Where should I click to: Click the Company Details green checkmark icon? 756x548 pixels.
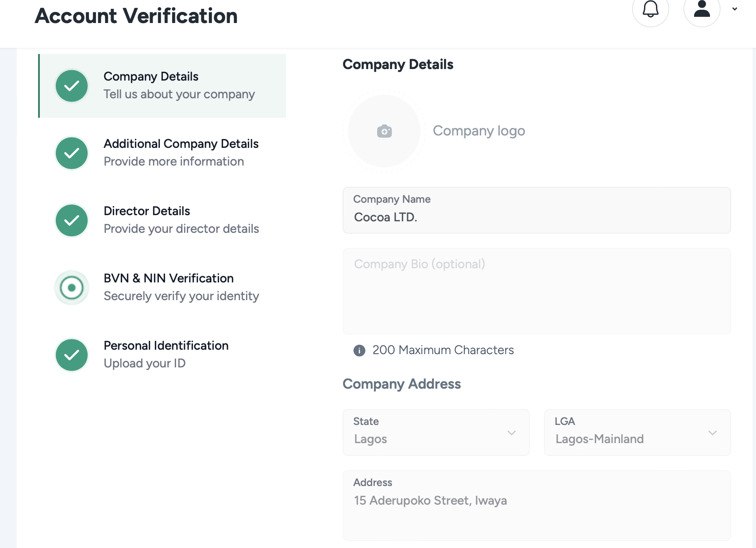click(72, 86)
